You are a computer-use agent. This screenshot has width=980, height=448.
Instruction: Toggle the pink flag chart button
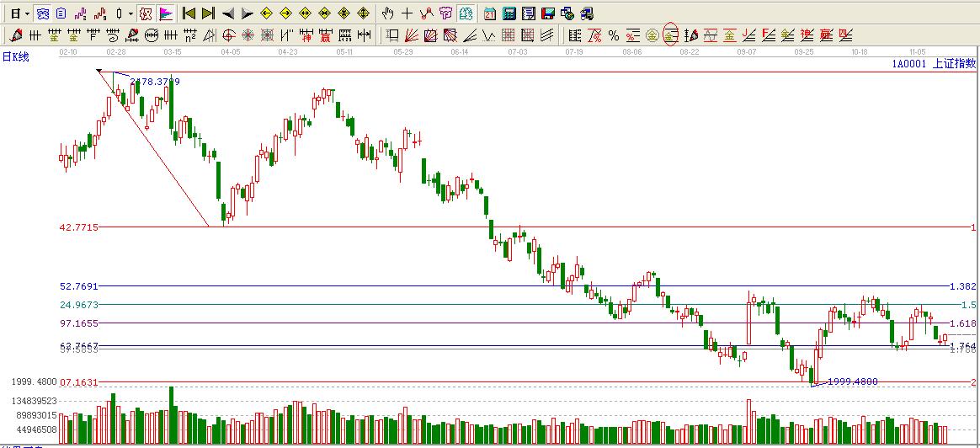pyautogui.click(x=166, y=13)
